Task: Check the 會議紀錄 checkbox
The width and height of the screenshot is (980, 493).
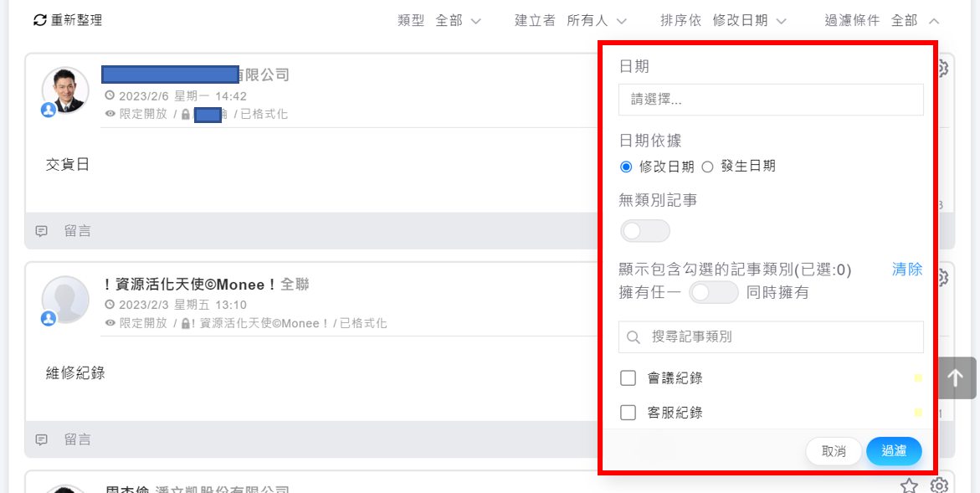Action: coord(629,378)
